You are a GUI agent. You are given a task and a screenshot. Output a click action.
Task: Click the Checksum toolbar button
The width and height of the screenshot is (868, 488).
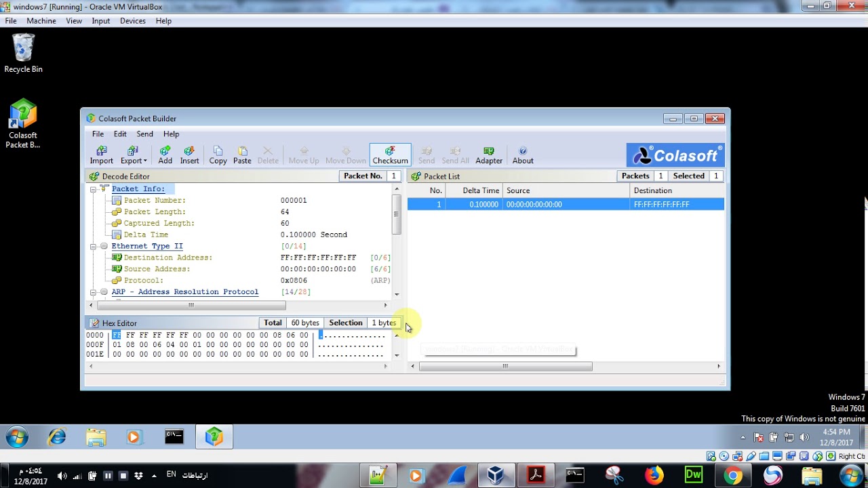point(390,155)
